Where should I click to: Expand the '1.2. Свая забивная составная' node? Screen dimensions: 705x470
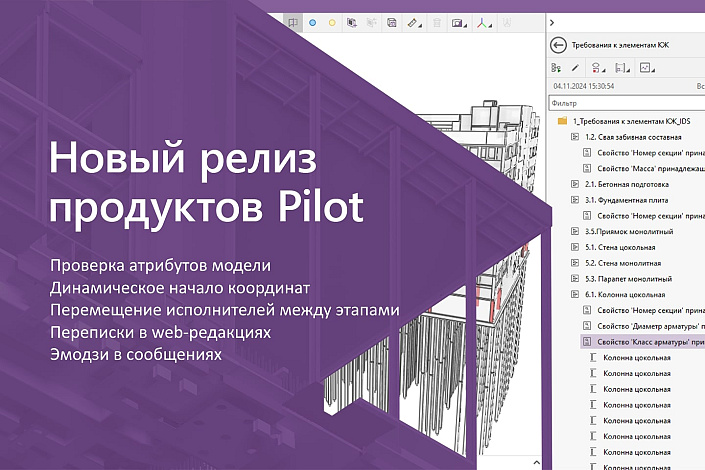click(x=575, y=136)
